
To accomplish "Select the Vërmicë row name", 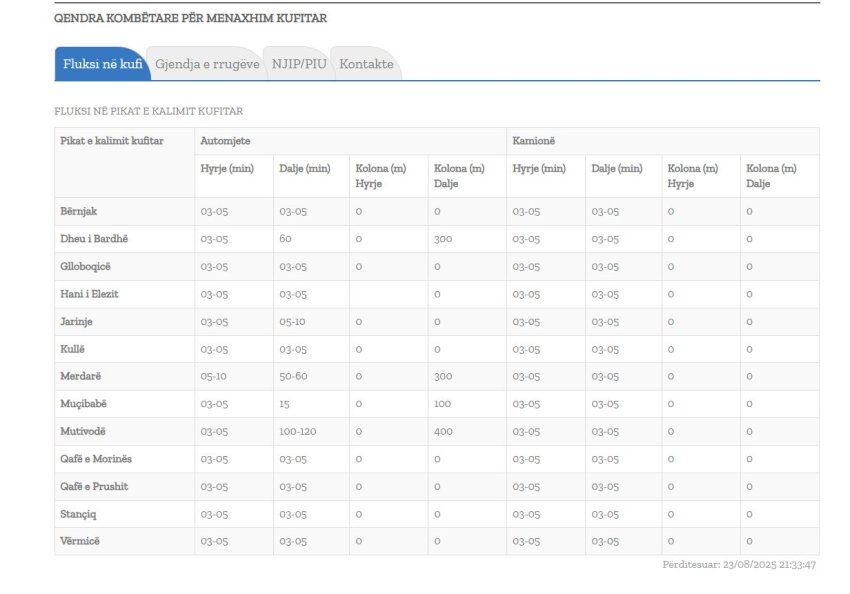I will 80,541.
